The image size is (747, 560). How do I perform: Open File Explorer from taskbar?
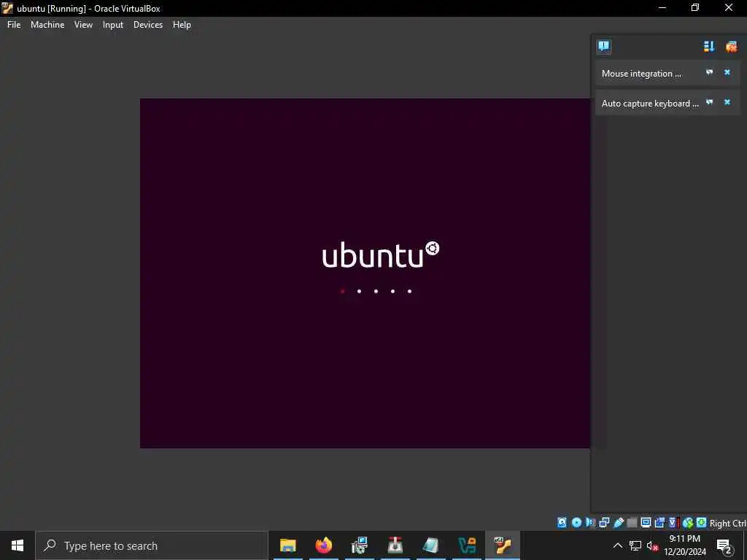click(287, 545)
